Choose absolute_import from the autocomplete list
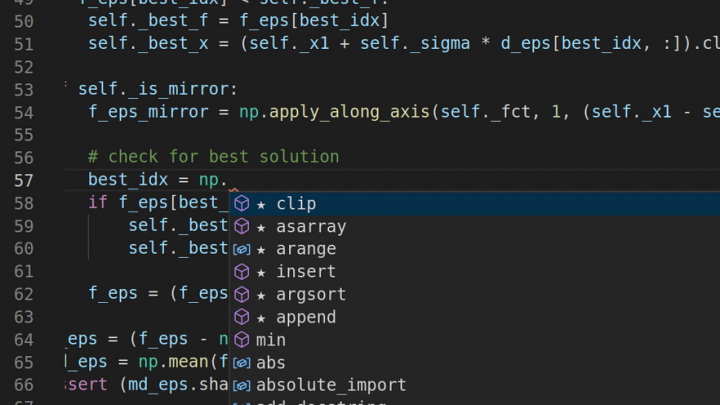This screenshot has width=720, height=405. point(331,385)
